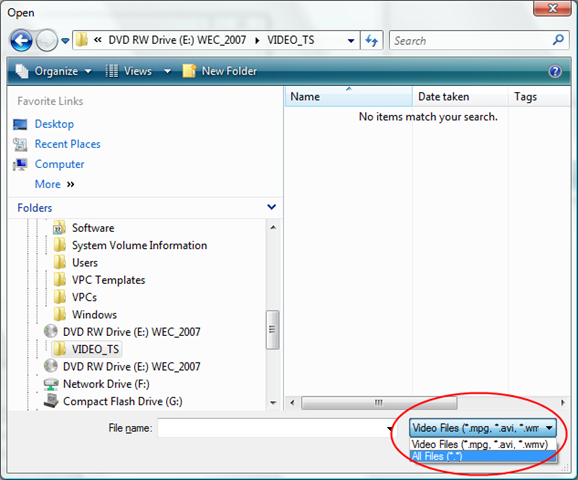Click the Network Drive (F:) icon
Screen dimensions: 578x480
pyautogui.click(x=51, y=384)
